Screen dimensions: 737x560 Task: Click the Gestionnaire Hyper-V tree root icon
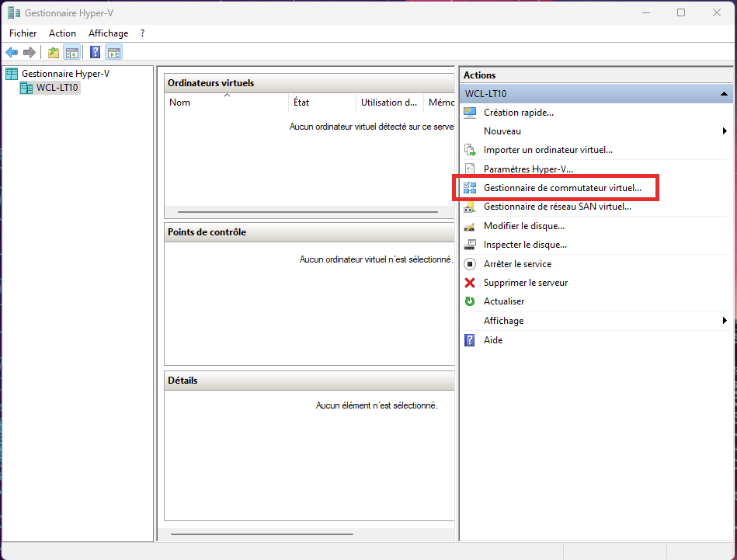point(12,73)
